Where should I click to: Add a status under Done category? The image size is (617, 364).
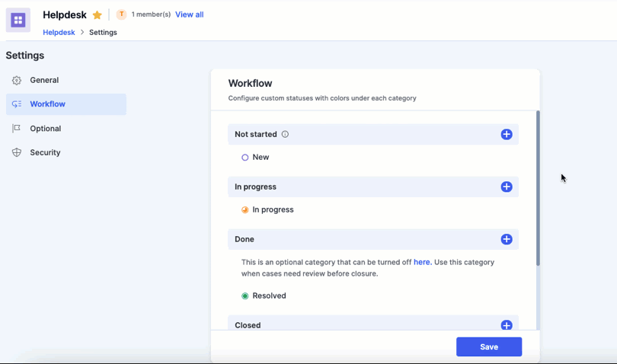pos(507,239)
